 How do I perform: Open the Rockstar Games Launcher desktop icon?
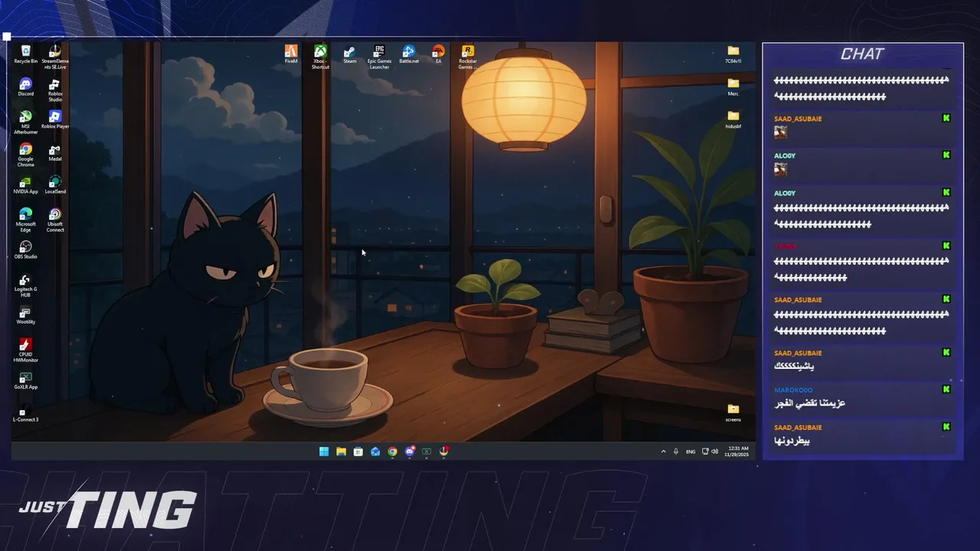(x=467, y=57)
